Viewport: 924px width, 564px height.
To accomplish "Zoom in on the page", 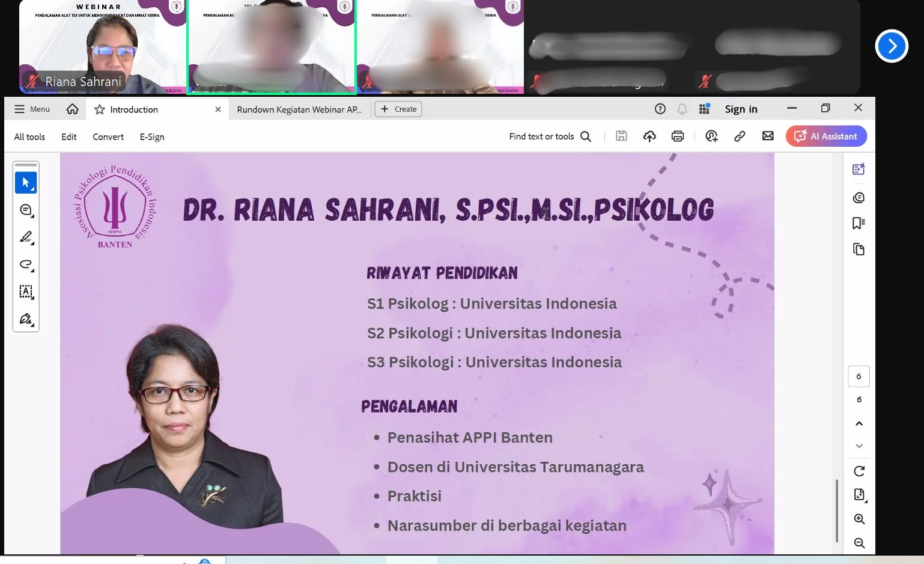I will pyautogui.click(x=859, y=519).
